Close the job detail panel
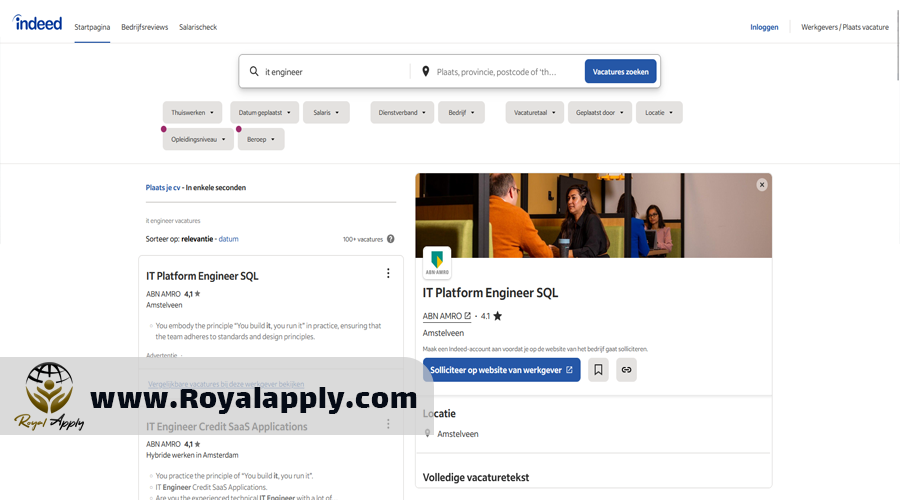This screenshot has width=900, height=500. [x=762, y=185]
